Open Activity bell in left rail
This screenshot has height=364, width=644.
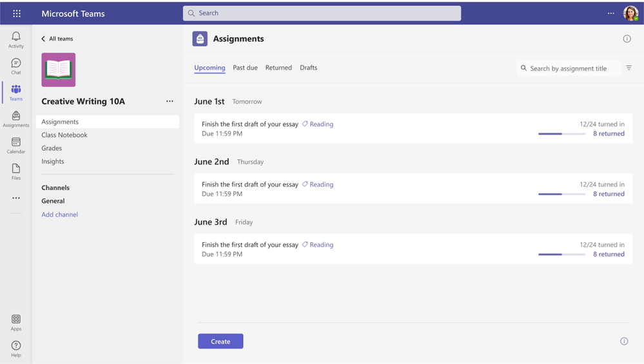click(16, 40)
